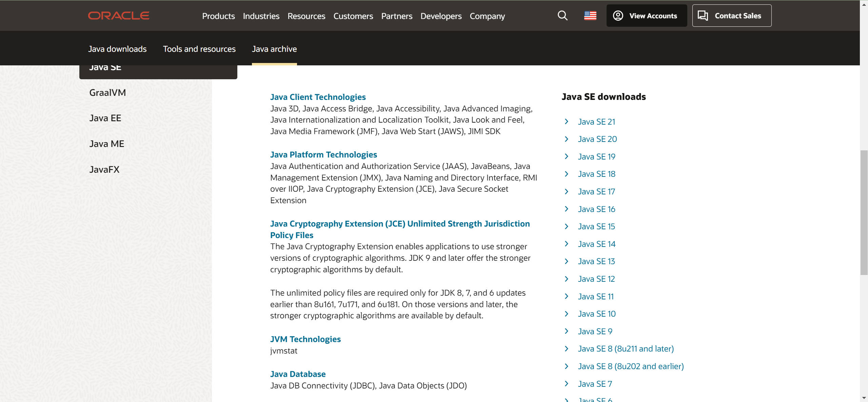The image size is (868, 402).
Task: Select GraalVM in left sidebar
Action: click(x=107, y=93)
